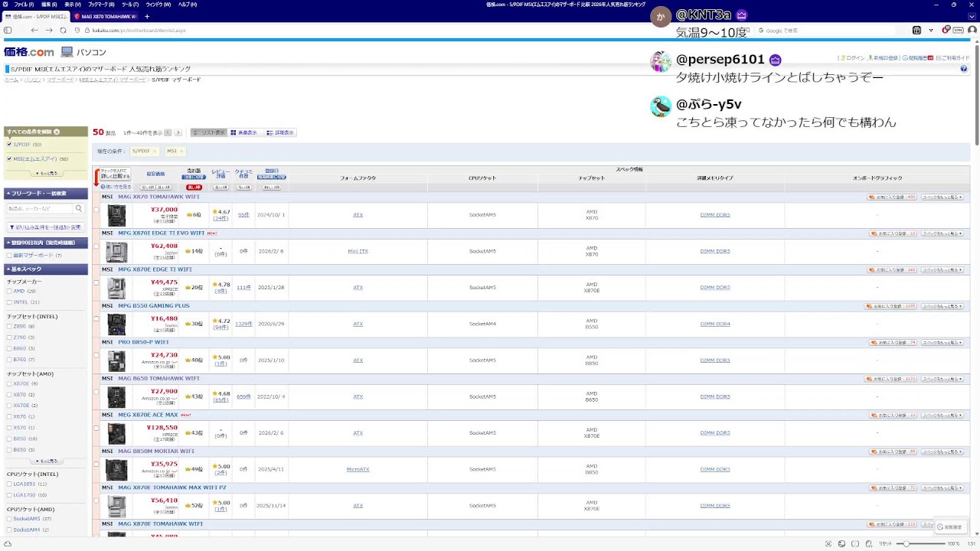Check the 最新マザーボード filter
The width and height of the screenshot is (980, 551).
pyautogui.click(x=9, y=256)
